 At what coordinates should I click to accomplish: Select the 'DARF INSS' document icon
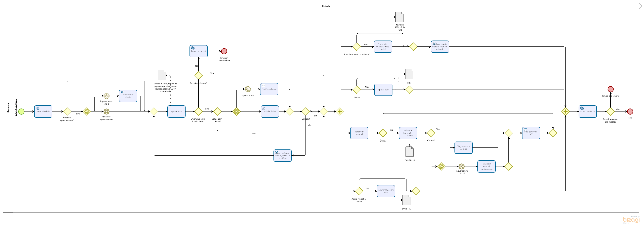[409, 151]
